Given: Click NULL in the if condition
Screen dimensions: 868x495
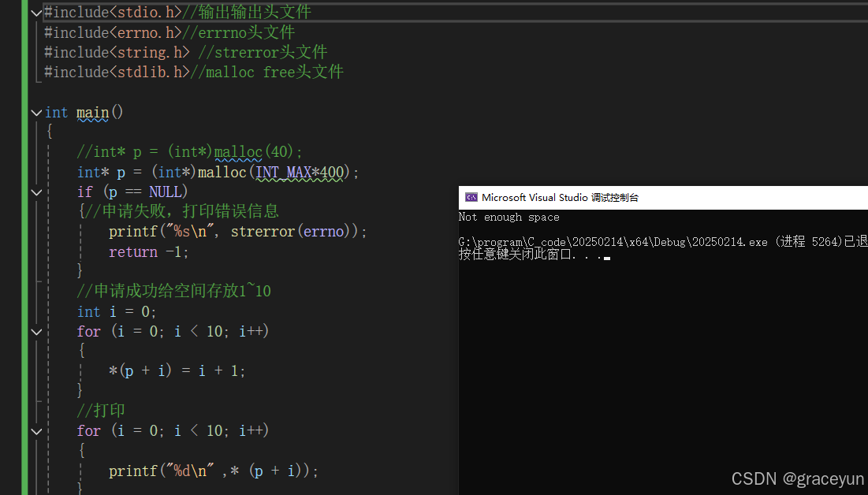Looking at the screenshot, I should tap(165, 192).
